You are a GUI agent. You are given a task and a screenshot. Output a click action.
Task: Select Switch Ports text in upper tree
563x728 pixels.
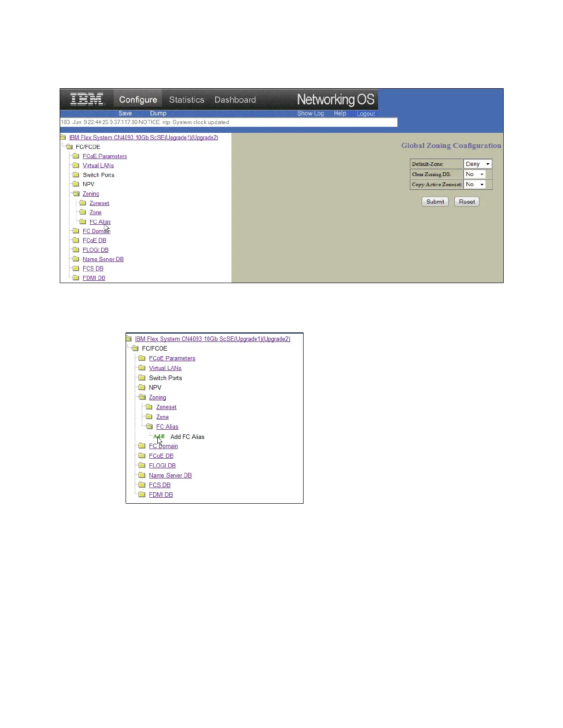(x=98, y=175)
